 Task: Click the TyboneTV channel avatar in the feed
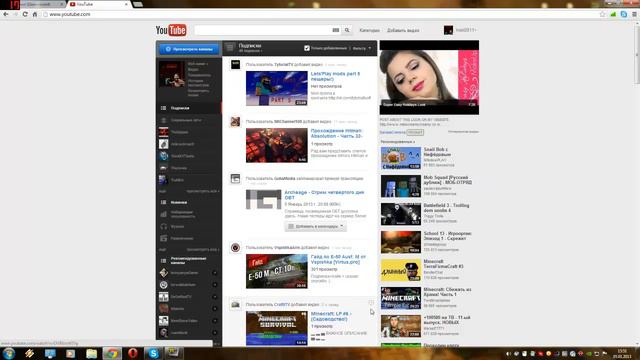click(236, 64)
